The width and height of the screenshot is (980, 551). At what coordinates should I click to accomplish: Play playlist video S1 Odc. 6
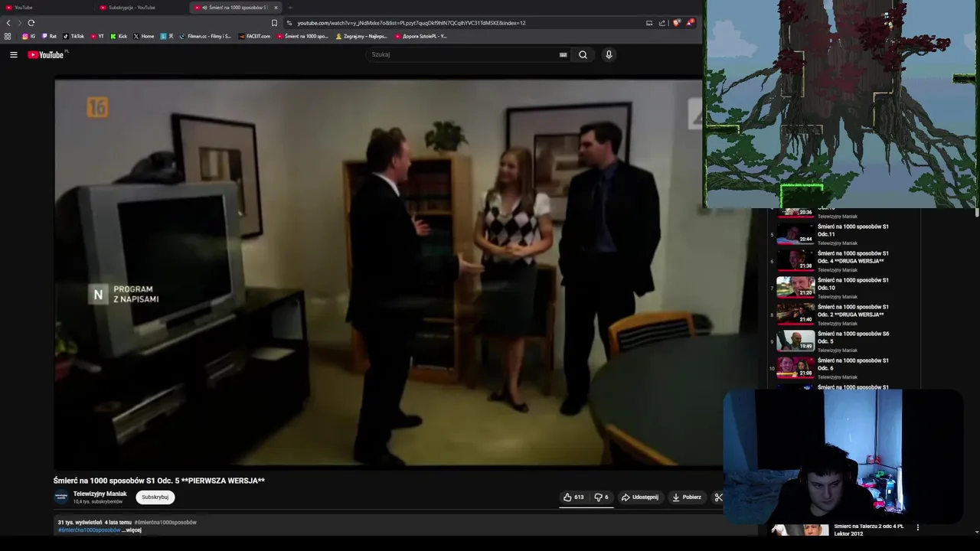842,368
